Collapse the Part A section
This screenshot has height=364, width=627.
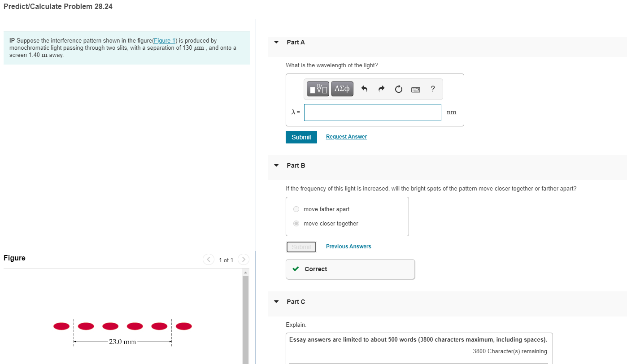[276, 42]
